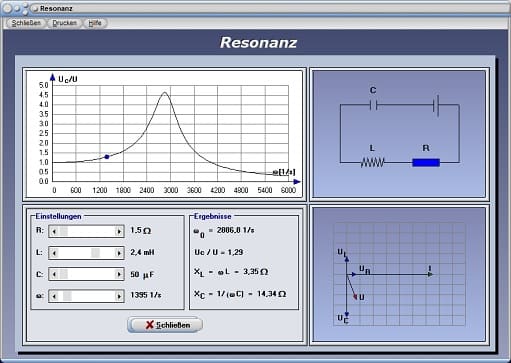Click the L slider thumb
511x363 pixels.
95,253
